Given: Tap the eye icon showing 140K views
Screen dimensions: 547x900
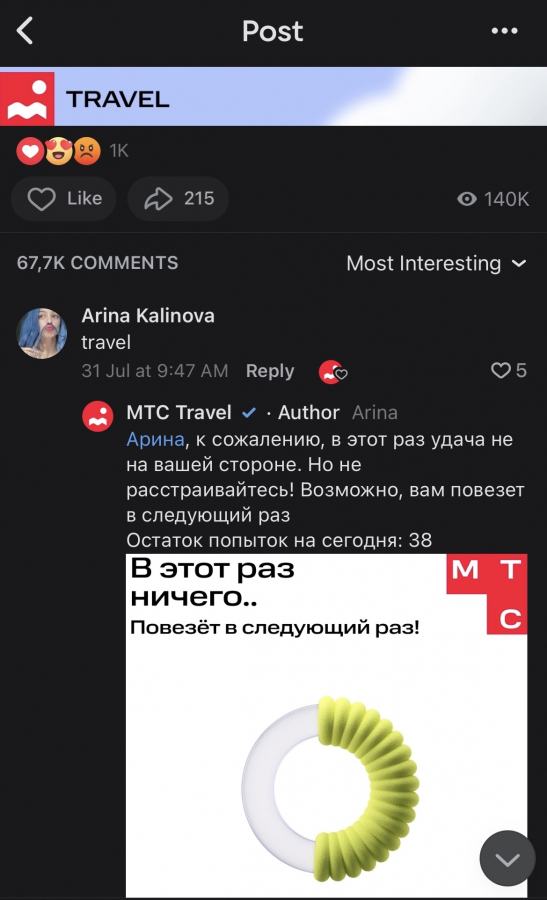Looking at the screenshot, I should pyautogui.click(x=467, y=199).
